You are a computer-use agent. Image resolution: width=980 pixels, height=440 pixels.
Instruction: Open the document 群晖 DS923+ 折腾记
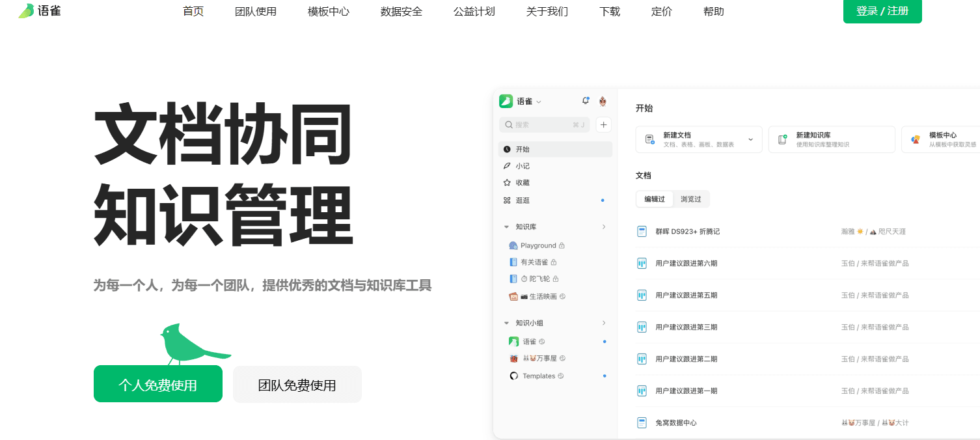(687, 232)
